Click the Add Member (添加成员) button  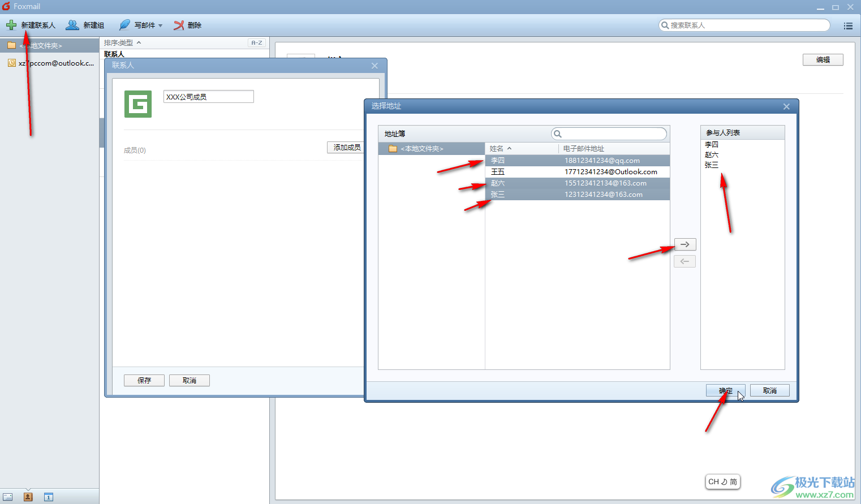pos(346,147)
